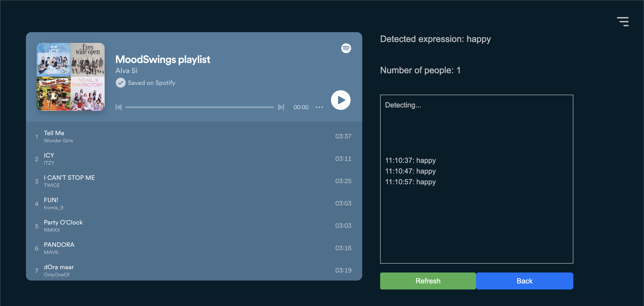
Task: Open the three-dots more options menu
Action: point(319,107)
